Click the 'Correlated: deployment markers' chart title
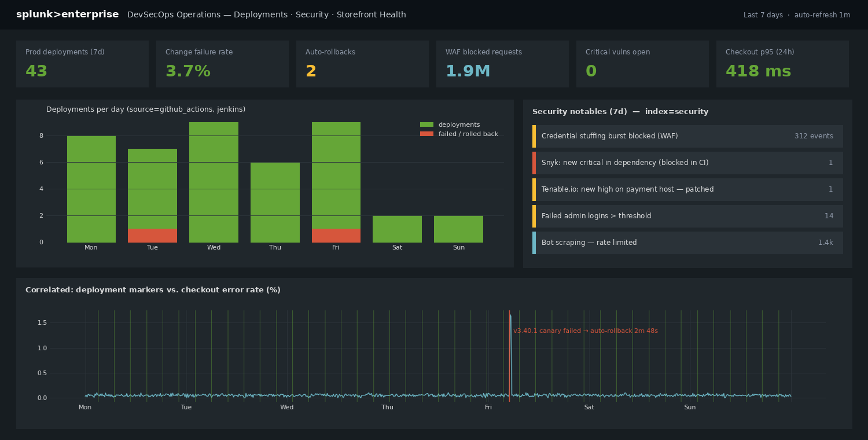 (153, 290)
